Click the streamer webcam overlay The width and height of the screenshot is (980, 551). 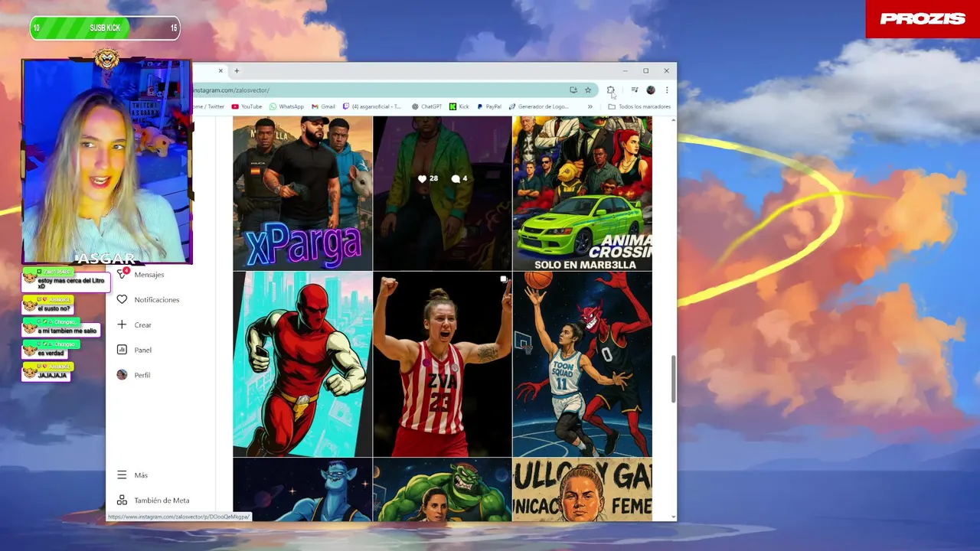pos(106,161)
